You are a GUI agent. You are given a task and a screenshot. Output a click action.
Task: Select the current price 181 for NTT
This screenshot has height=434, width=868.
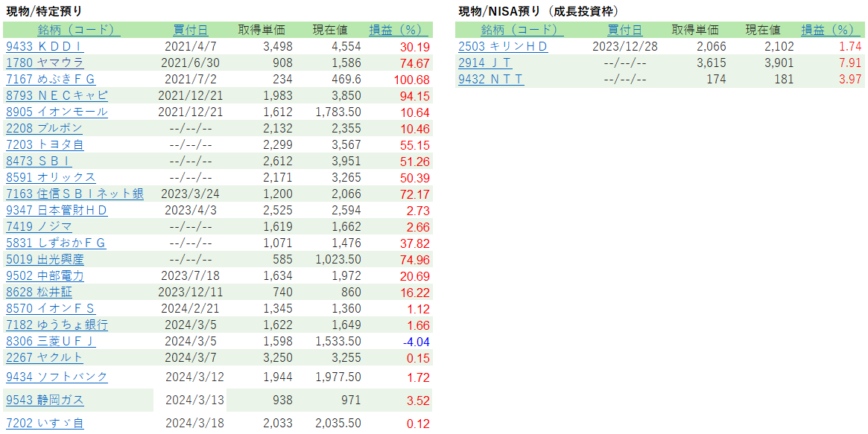click(784, 79)
